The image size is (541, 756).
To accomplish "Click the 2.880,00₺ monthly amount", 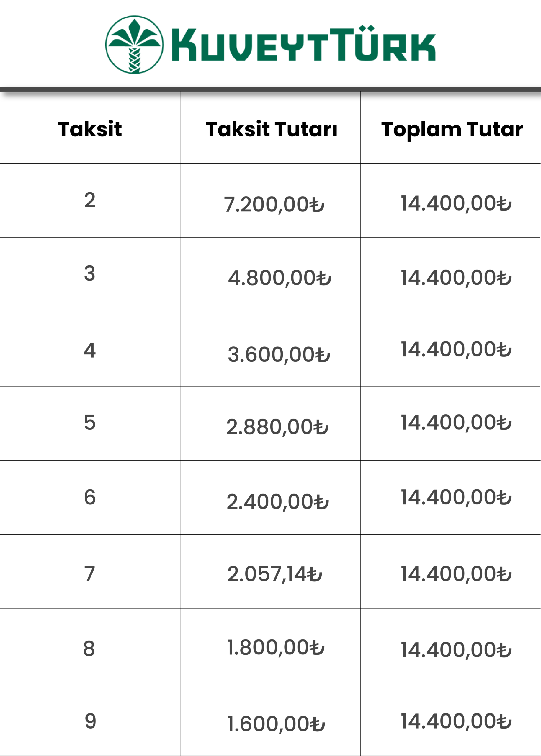I will [277, 427].
